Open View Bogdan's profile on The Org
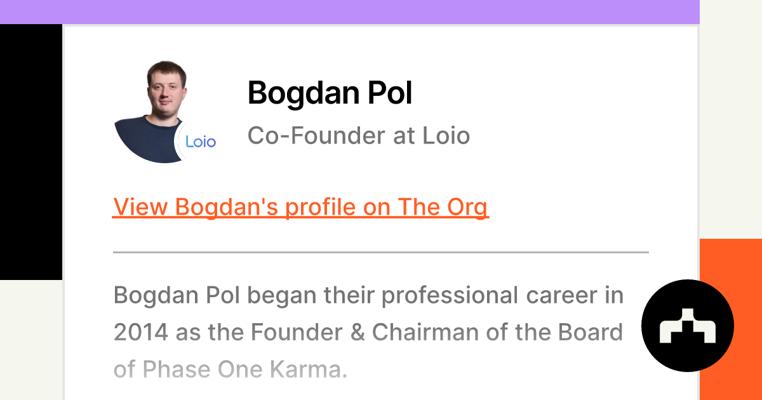762x400 pixels. 300,207
